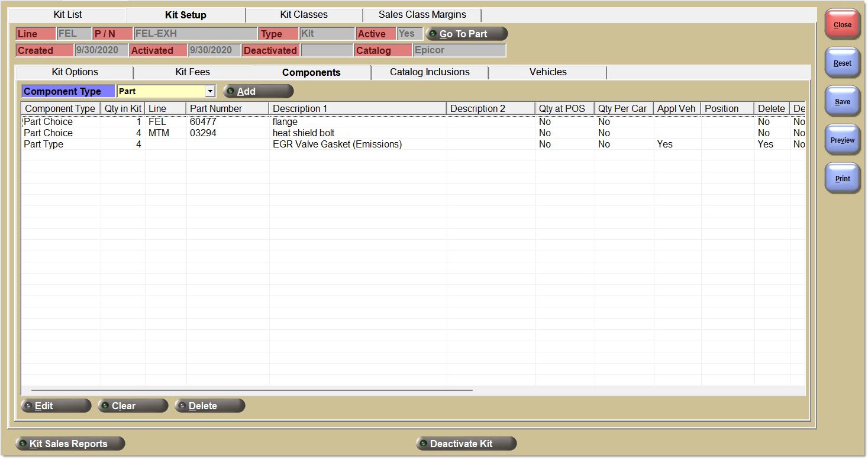Show the Catalog Inclusions subtab
The image size is (868, 459).
pyautogui.click(x=430, y=72)
